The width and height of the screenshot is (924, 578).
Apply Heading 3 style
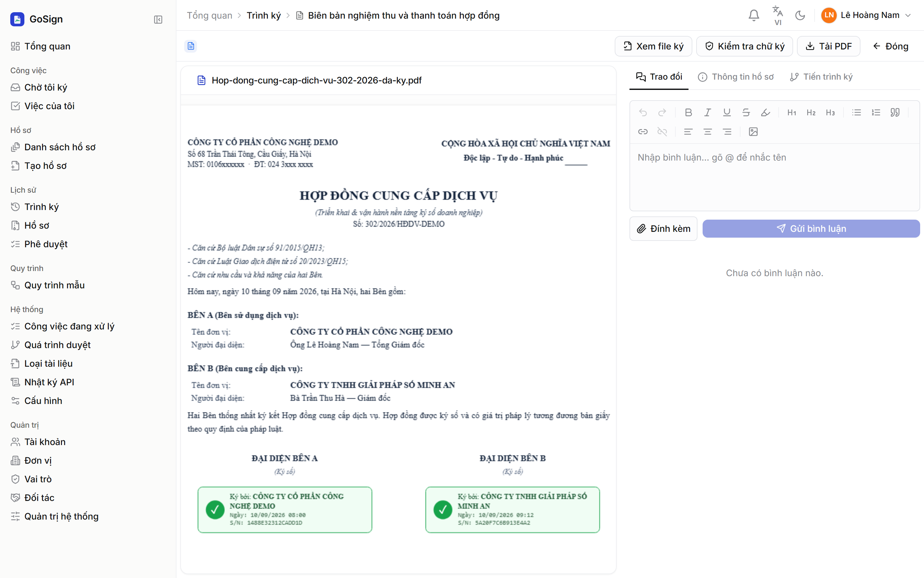[830, 112]
